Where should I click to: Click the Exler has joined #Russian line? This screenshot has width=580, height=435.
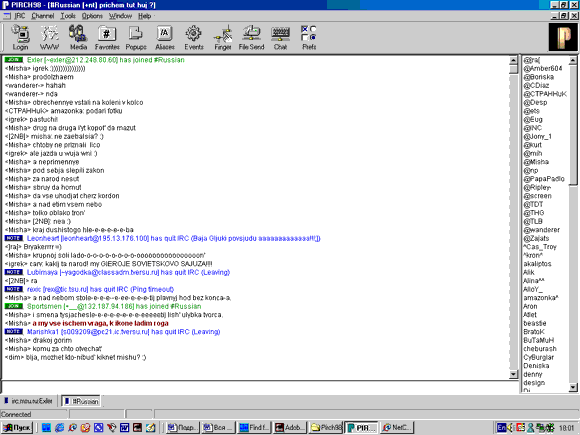94,60
